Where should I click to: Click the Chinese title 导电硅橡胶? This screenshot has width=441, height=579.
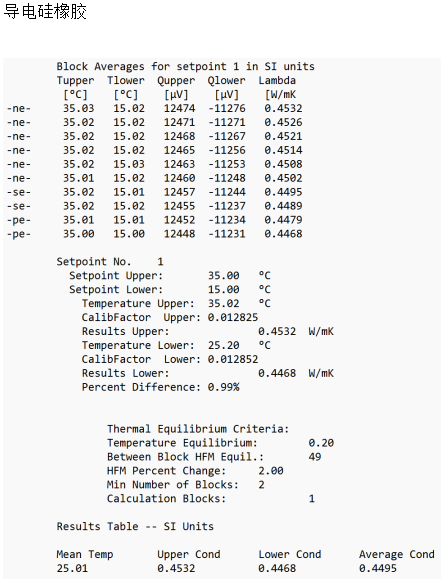coord(45,11)
